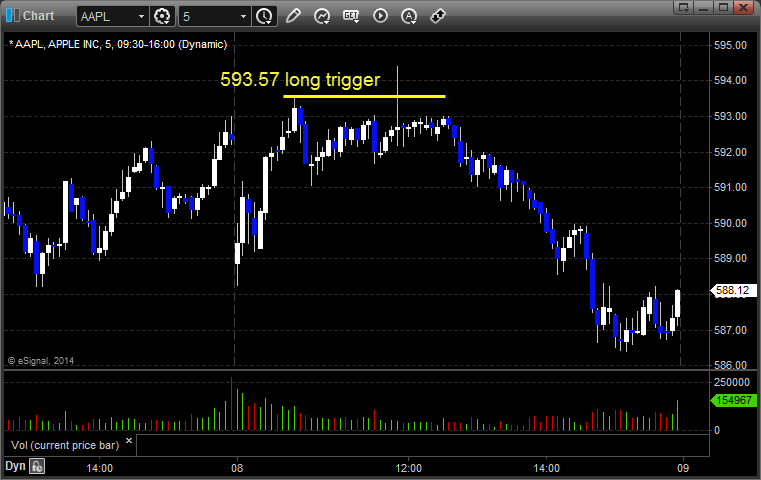This screenshot has height=480, width=761.
Task: Click the 250000 volume axis label
Action: pyautogui.click(x=732, y=382)
